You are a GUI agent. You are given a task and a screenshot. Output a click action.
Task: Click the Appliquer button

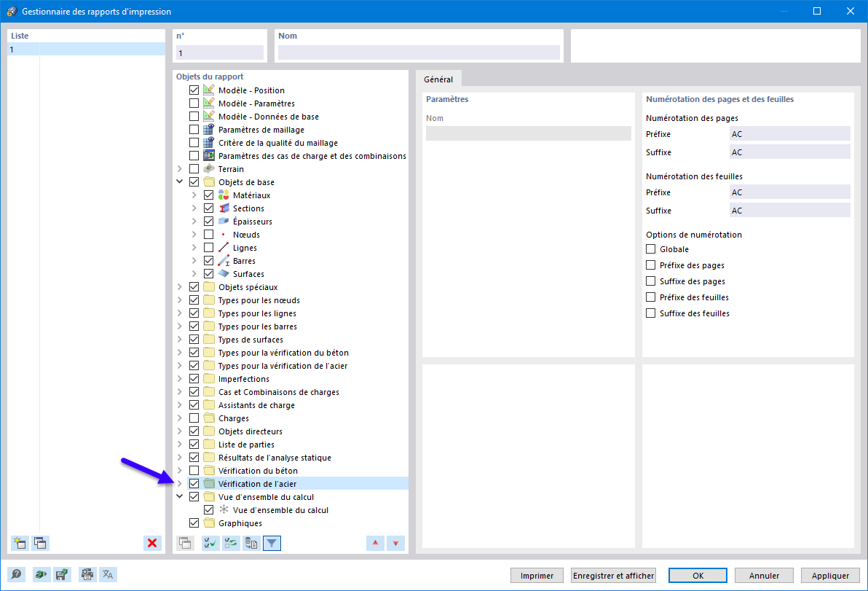(x=830, y=576)
